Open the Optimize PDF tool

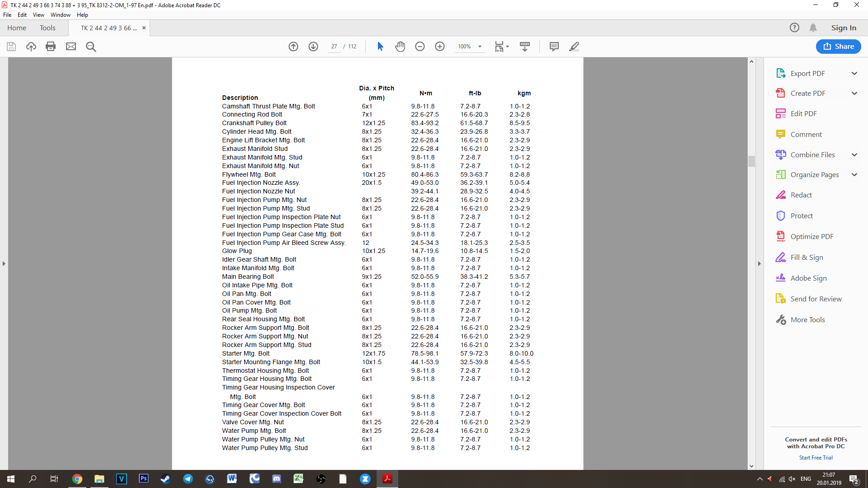click(x=811, y=236)
